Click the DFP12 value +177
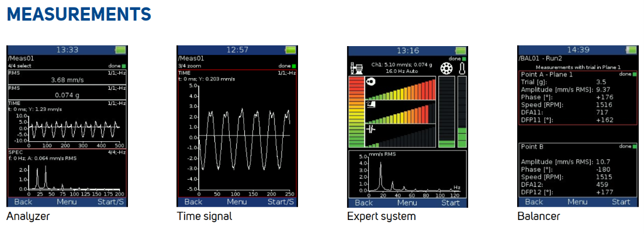The width and height of the screenshot is (644, 234). [605, 192]
